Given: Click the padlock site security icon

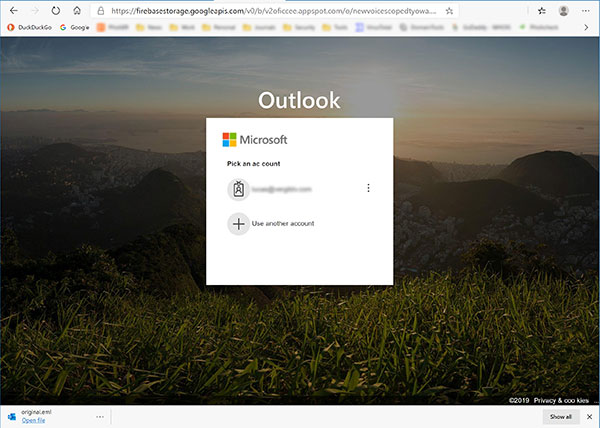Looking at the screenshot, I should click(x=101, y=11).
